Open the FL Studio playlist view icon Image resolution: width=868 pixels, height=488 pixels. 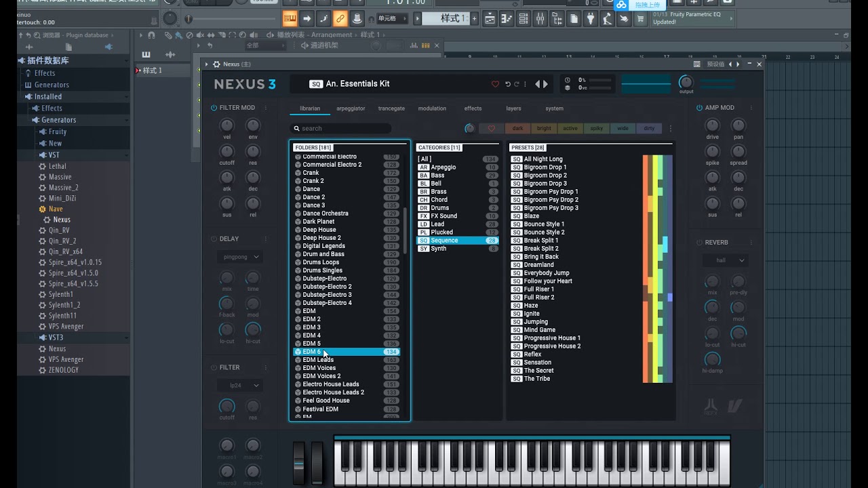(x=490, y=19)
